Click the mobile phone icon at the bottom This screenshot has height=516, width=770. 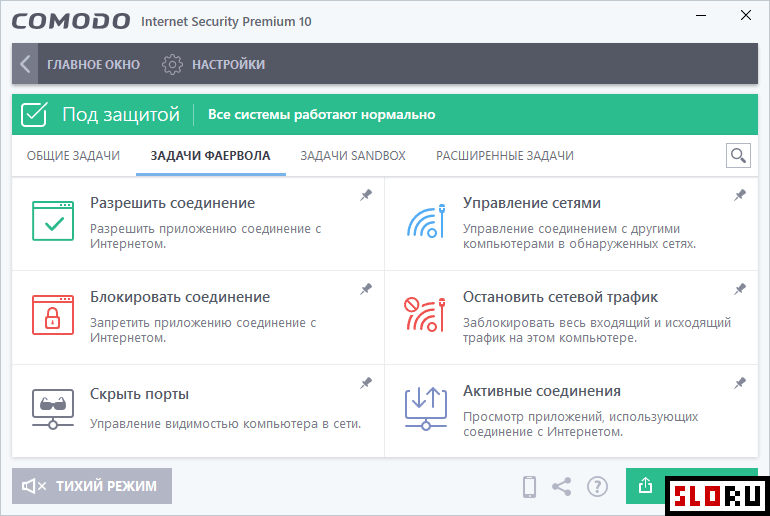pyautogui.click(x=529, y=487)
